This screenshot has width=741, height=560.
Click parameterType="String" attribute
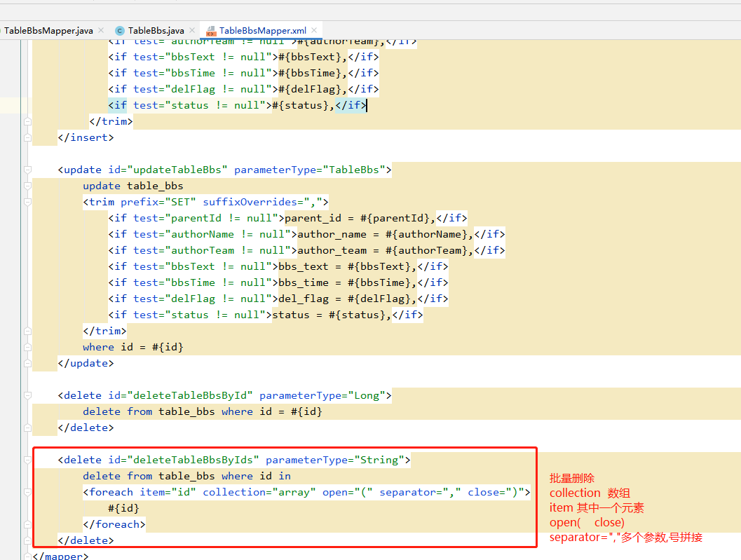[x=335, y=460]
